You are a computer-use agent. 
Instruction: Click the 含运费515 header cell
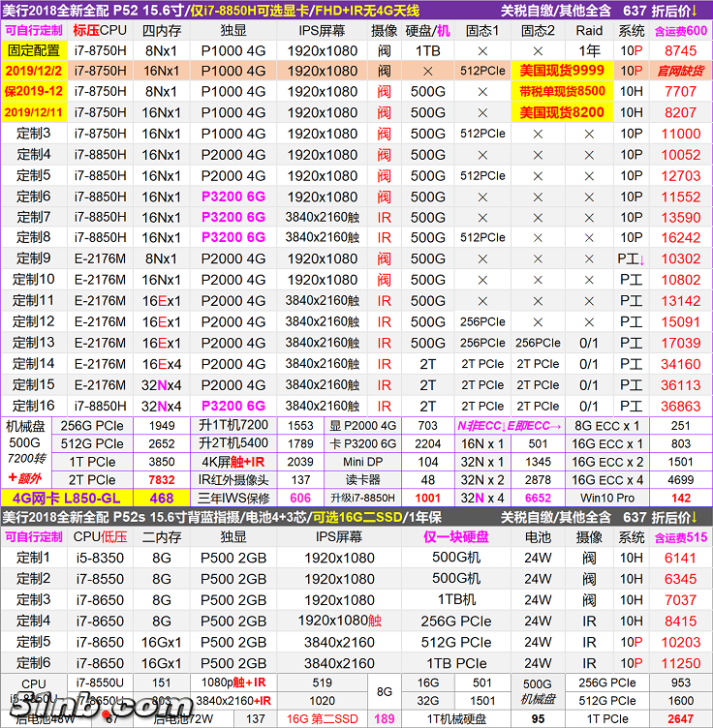680,536
